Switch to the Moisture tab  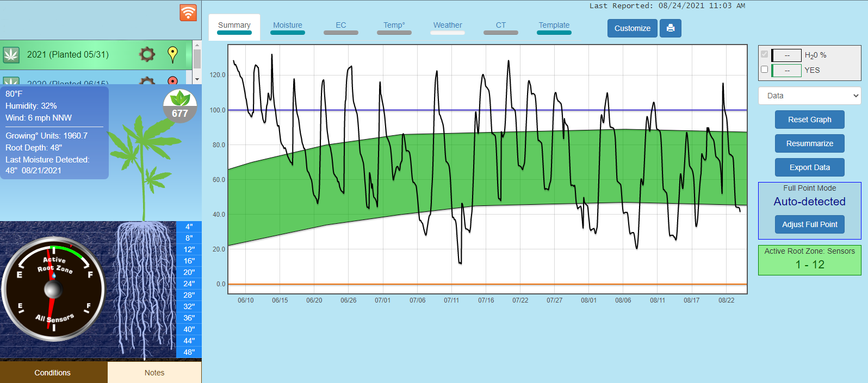coord(288,27)
